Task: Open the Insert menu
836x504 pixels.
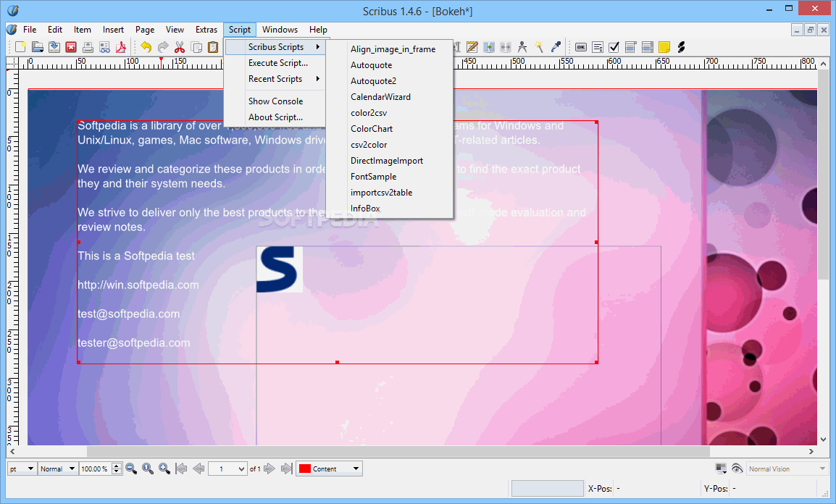Action: coord(113,30)
